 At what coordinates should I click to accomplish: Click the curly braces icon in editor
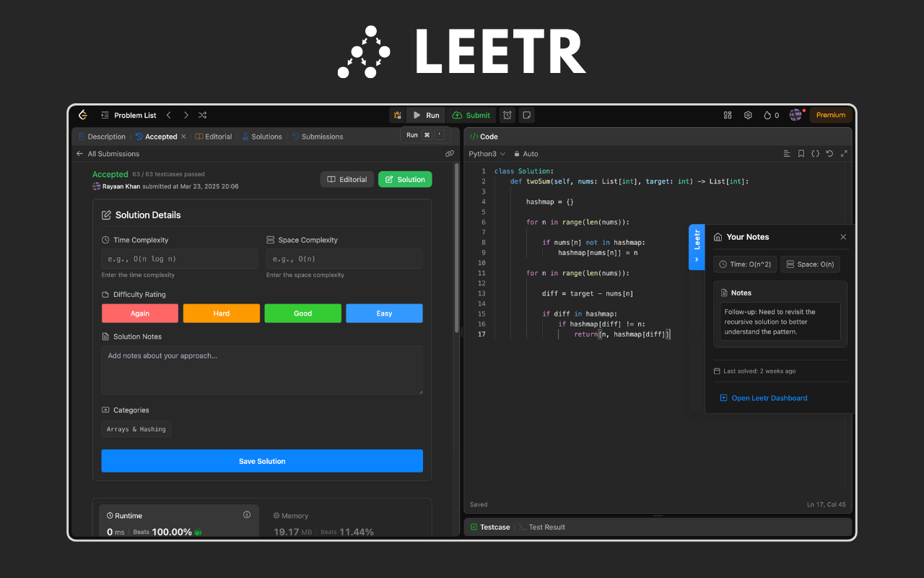(815, 154)
